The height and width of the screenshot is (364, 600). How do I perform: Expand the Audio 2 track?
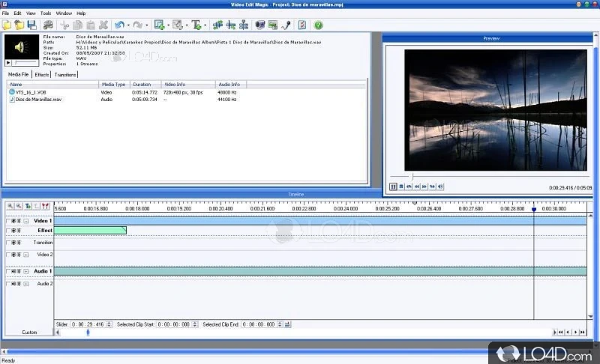26,284
